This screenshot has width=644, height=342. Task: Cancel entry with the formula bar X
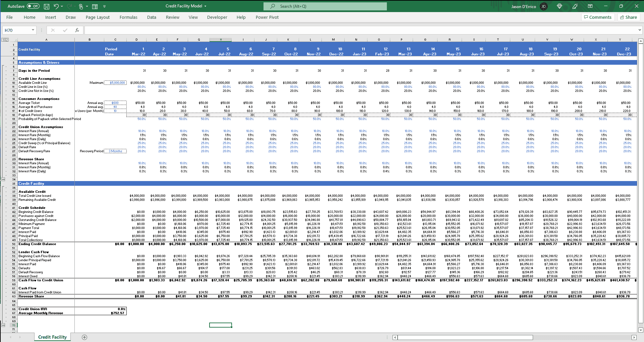tap(52, 30)
